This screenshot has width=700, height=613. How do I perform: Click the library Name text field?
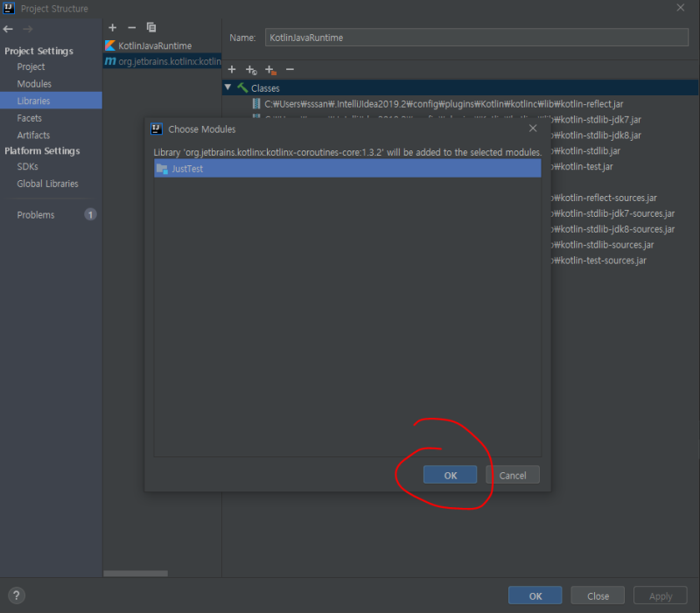pyautogui.click(x=475, y=38)
